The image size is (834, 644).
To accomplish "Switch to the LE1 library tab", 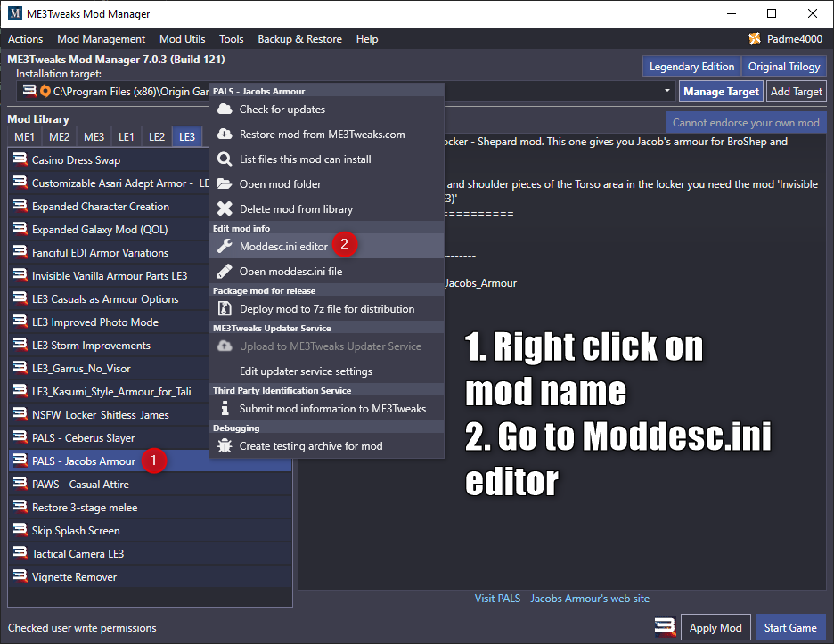I will coord(126,136).
